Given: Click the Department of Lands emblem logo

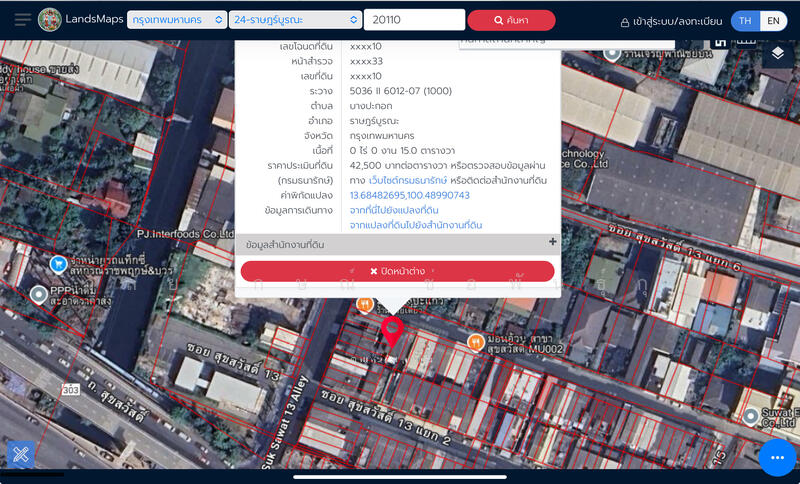Looking at the screenshot, I should coord(50,20).
